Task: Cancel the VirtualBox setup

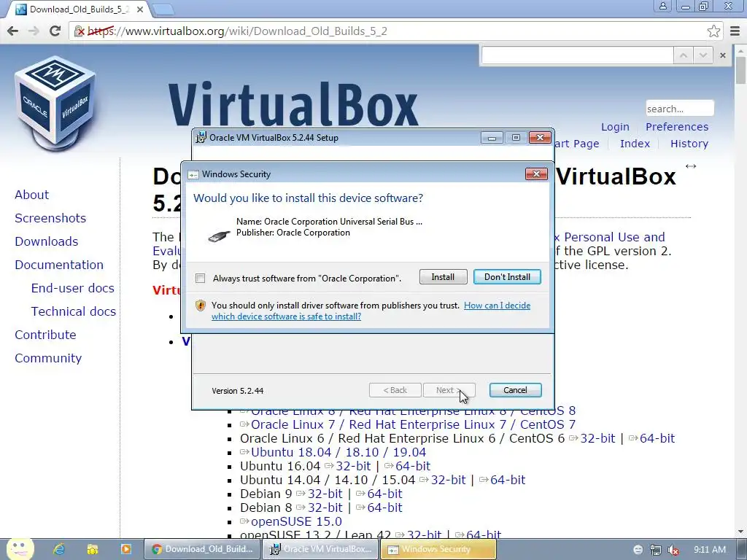Action: click(x=516, y=390)
